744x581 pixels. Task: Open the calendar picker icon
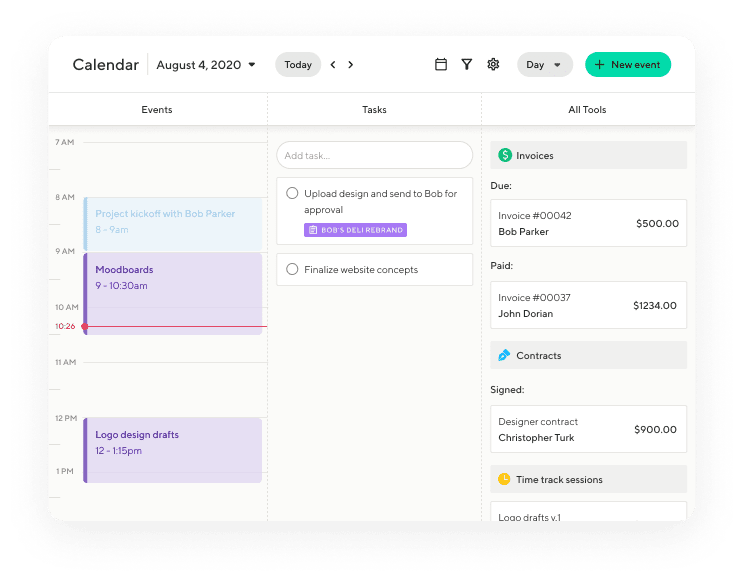(x=441, y=65)
